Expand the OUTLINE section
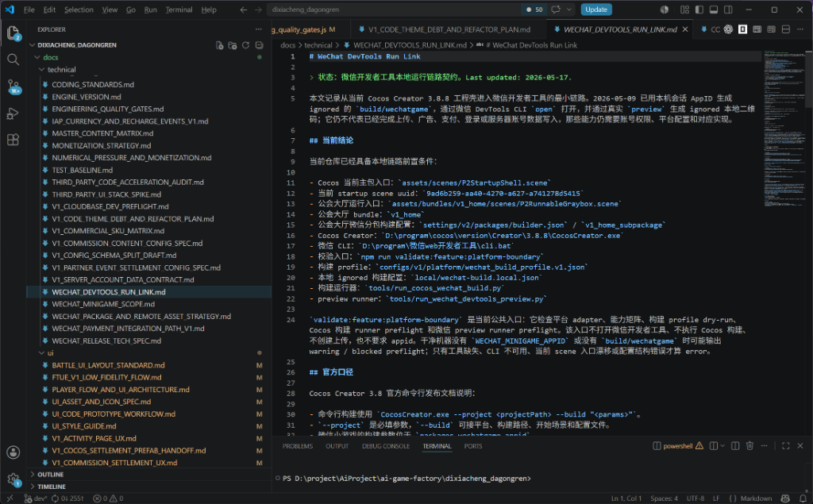 149,475
